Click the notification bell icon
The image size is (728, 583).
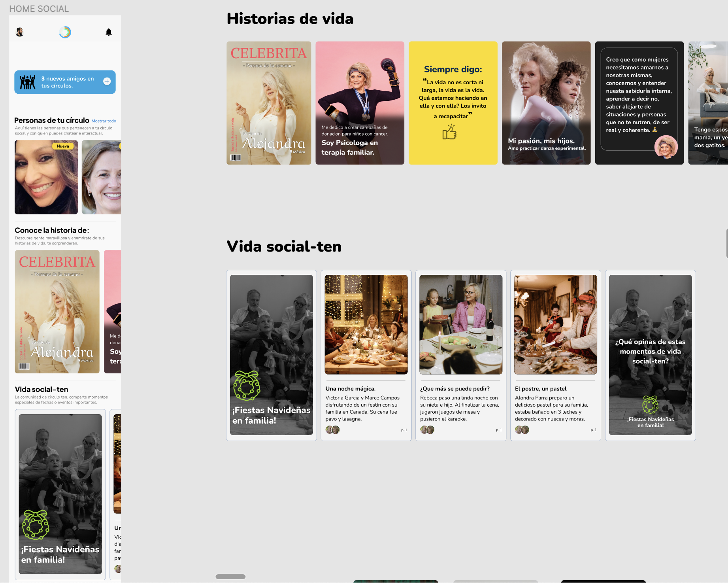tap(109, 32)
